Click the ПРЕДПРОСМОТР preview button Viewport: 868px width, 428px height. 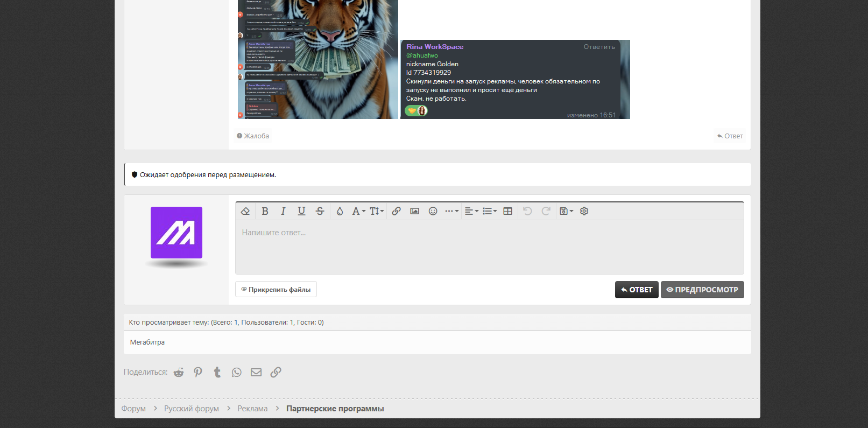tap(702, 290)
